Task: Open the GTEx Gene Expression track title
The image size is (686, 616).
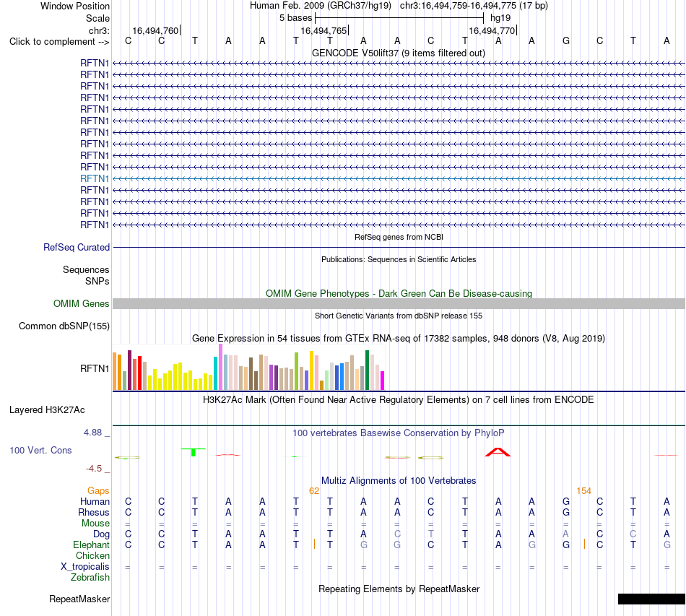Action: (399, 338)
